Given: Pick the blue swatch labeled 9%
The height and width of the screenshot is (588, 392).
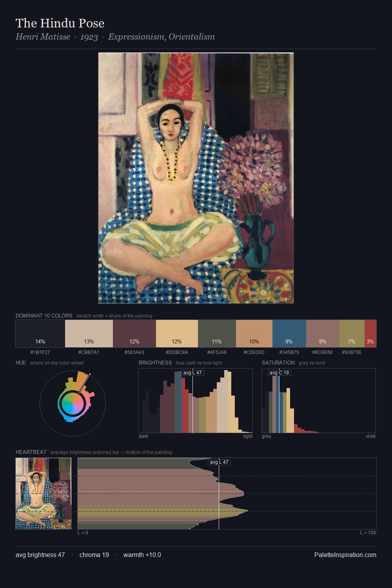Looking at the screenshot, I should click(x=289, y=334).
